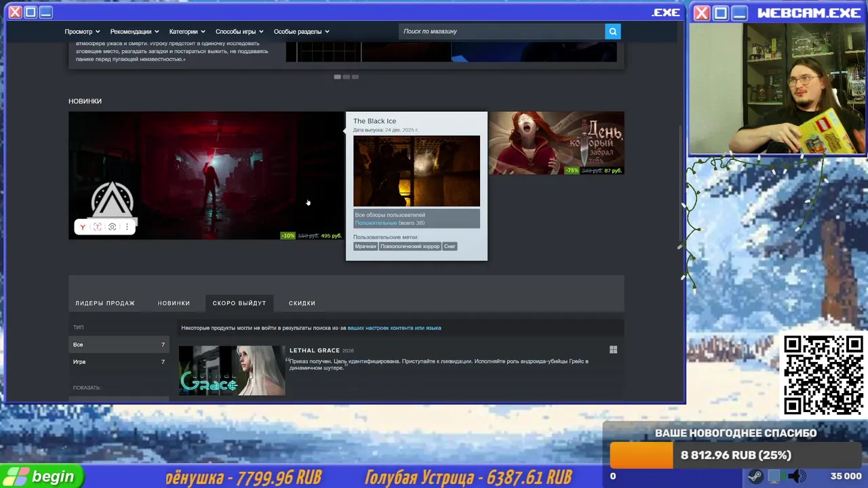The height and width of the screenshot is (488, 868).
Task: Click The Black Ice screenshot in hover popup
Action: [x=416, y=171]
